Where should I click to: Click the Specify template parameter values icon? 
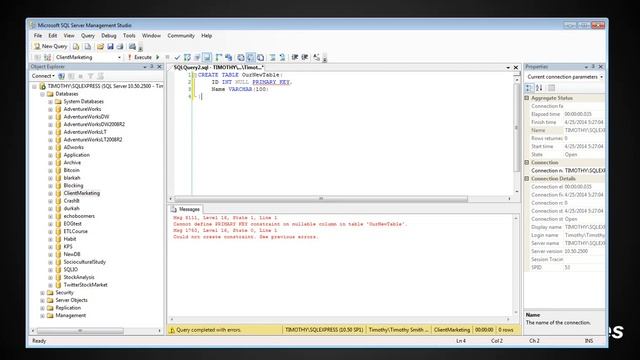pyautogui.click(x=317, y=58)
